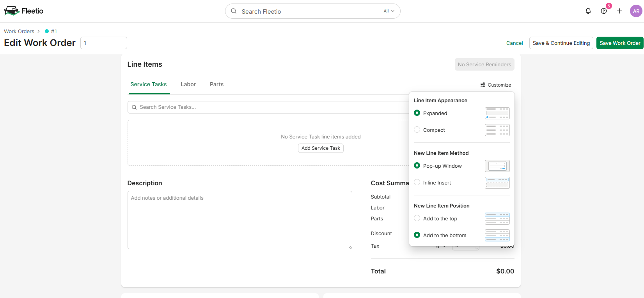Open the All search filter dropdown
The image size is (644, 298).
coord(389,11)
